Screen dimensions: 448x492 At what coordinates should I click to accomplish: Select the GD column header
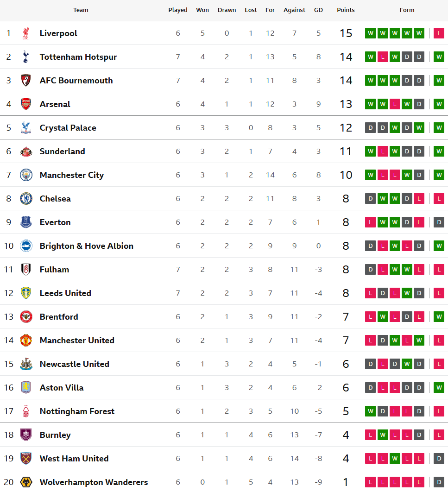click(x=318, y=10)
